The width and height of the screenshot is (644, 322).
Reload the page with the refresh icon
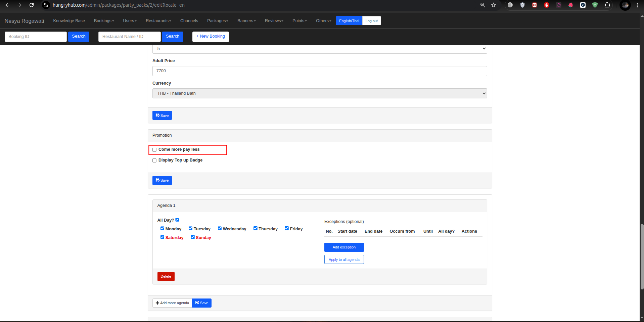pyautogui.click(x=32, y=5)
